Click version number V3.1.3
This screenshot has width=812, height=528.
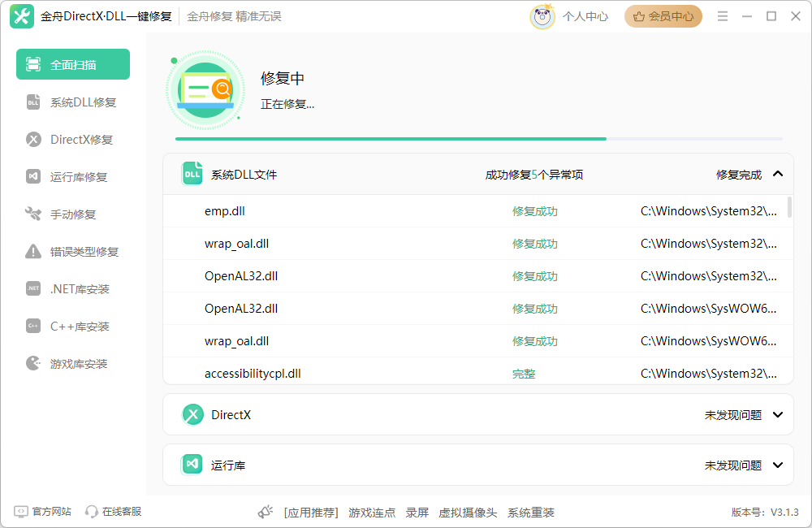click(x=784, y=513)
